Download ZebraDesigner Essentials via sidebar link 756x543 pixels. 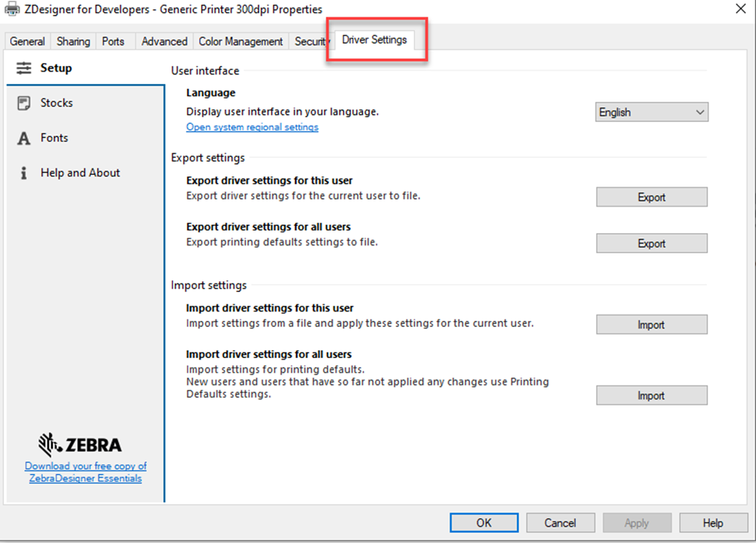(x=85, y=472)
